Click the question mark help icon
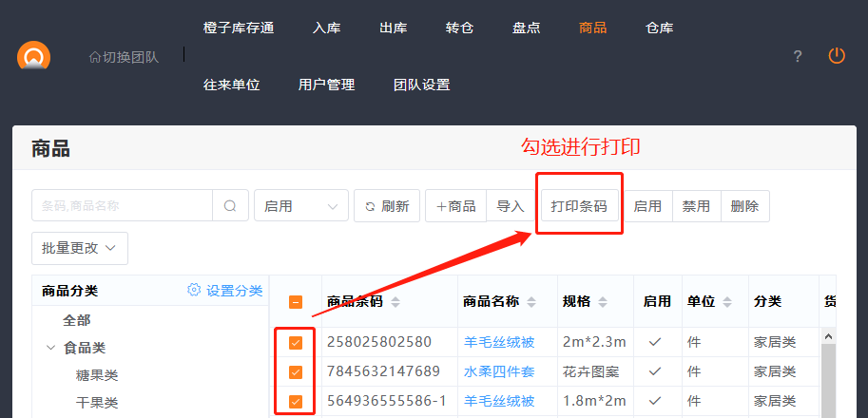Viewport: 868px width, 418px height. coord(798,56)
